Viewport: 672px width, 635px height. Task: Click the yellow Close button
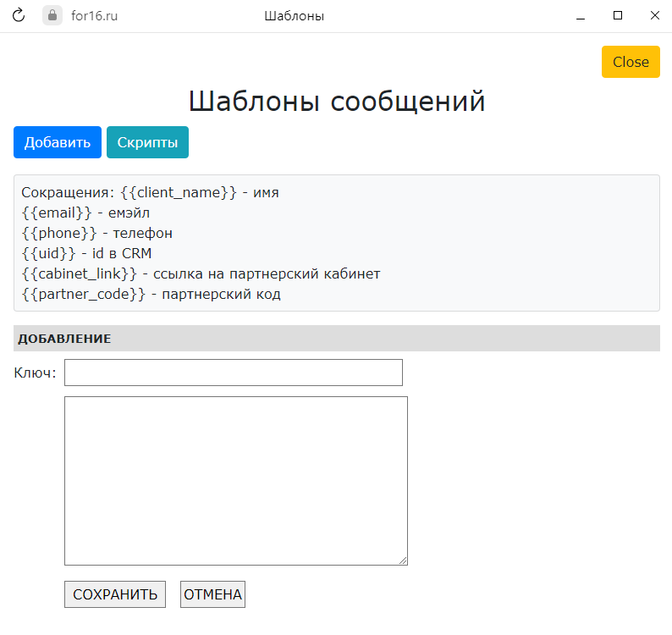[x=631, y=62]
